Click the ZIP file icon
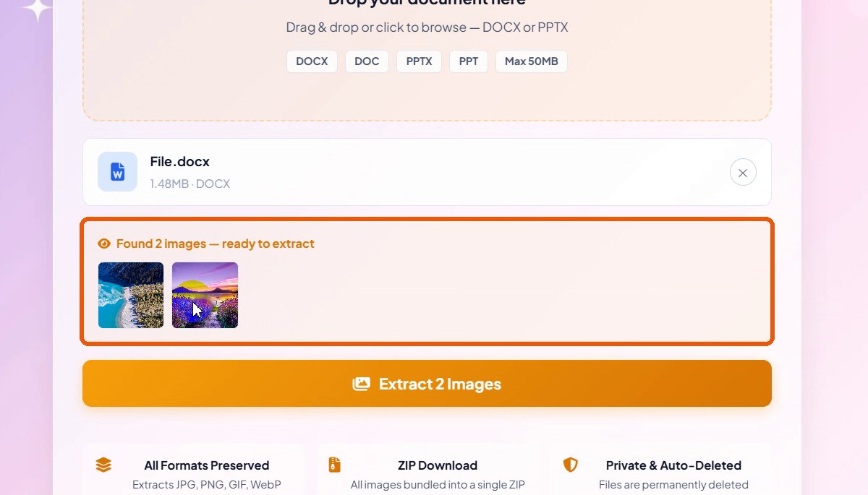The width and height of the screenshot is (868, 495). point(334,465)
